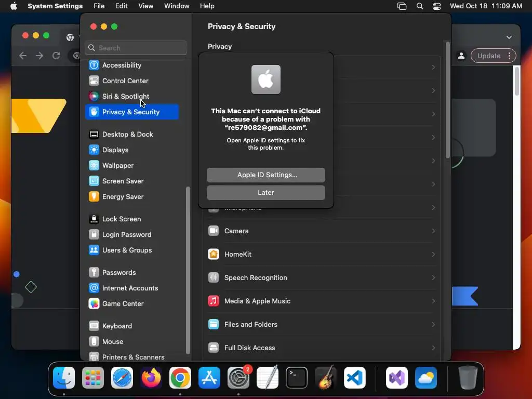
Task: Select Privacy & Security sidebar item
Action: pos(131,112)
